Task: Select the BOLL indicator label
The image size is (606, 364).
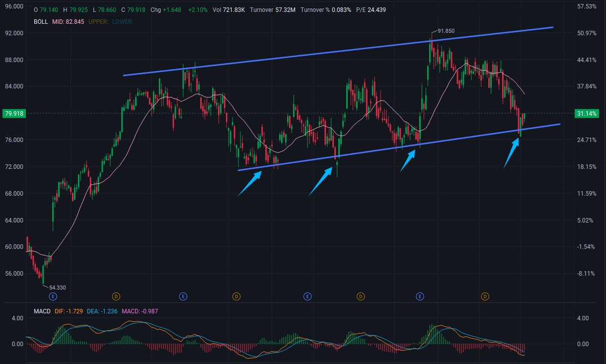Action: click(40, 22)
